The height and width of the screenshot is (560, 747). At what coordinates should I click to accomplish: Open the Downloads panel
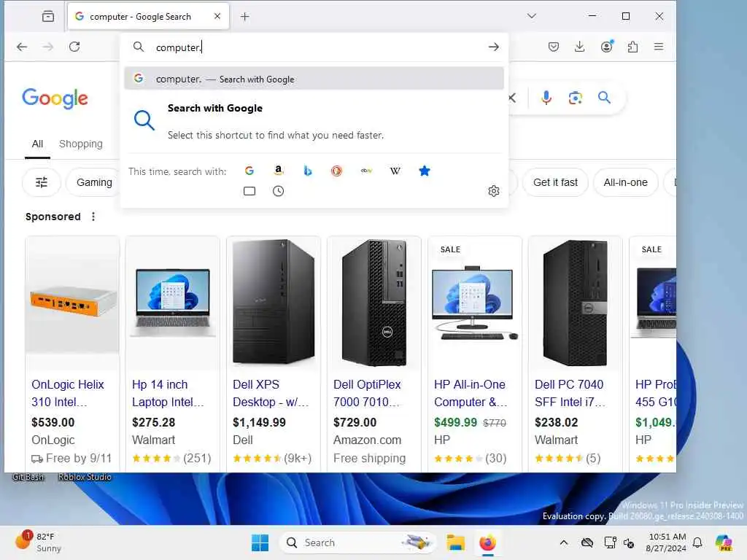tap(579, 47)
